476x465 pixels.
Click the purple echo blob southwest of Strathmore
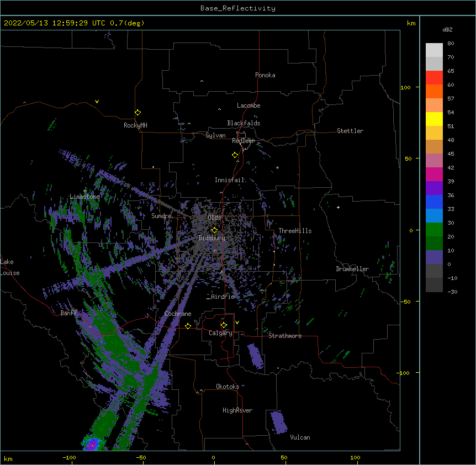[x=256, y=356]
